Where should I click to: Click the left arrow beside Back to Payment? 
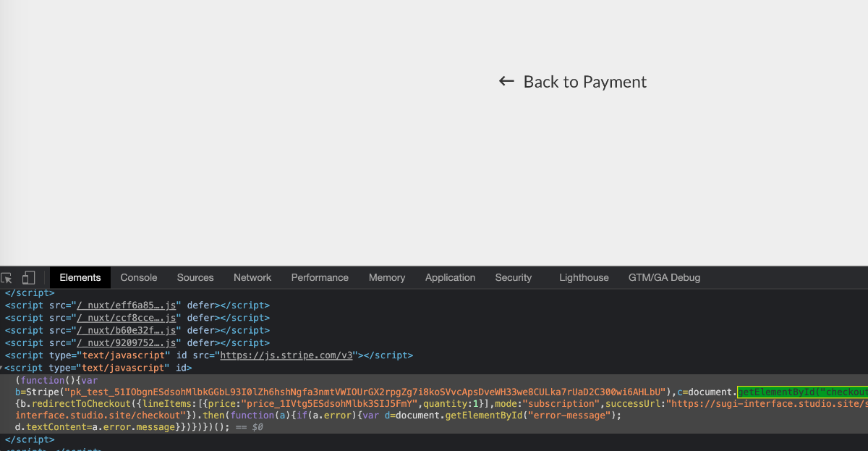[506, 82]
